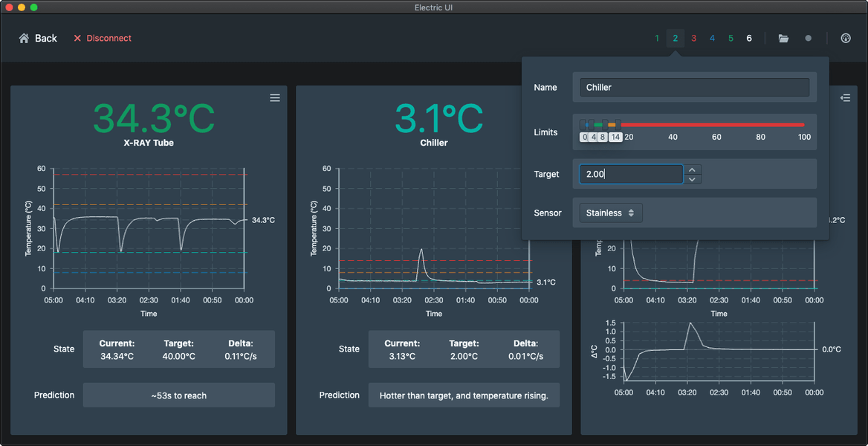This screenshot has width=868, height=446.
Task: Click the grey record circle icon in toolbar
Action: point(809,38)
